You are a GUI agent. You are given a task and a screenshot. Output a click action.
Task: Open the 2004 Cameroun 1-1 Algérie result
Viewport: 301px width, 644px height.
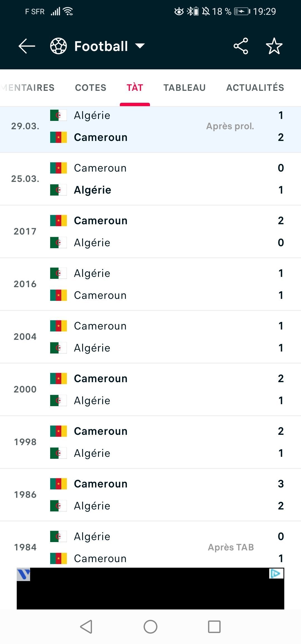(151, 337)
